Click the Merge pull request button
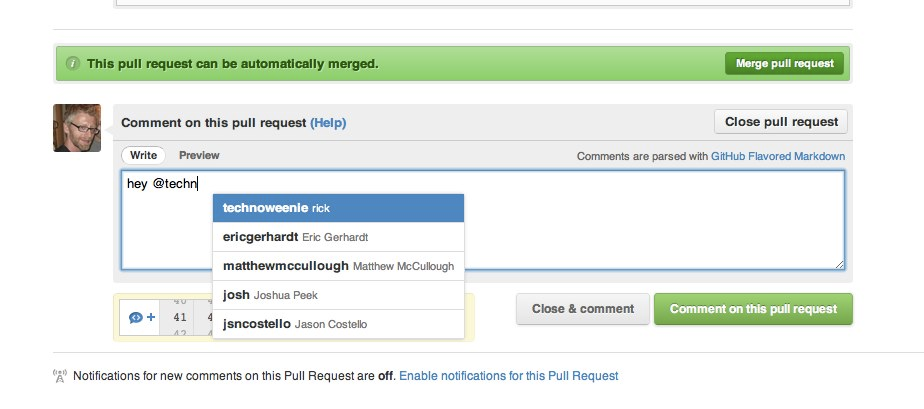 pos(784,64)
